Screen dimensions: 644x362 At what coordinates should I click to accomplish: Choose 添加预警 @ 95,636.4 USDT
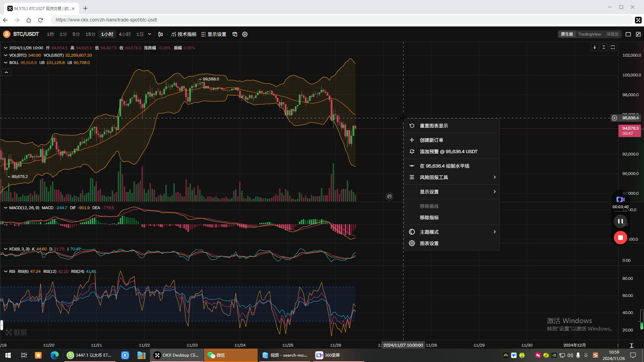coord(451,152)
